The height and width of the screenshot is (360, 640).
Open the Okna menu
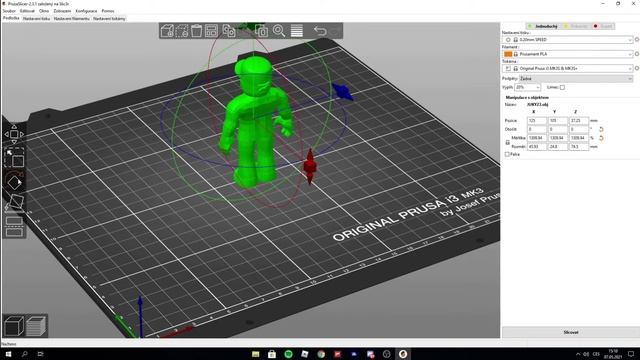[x=44, y=11]
